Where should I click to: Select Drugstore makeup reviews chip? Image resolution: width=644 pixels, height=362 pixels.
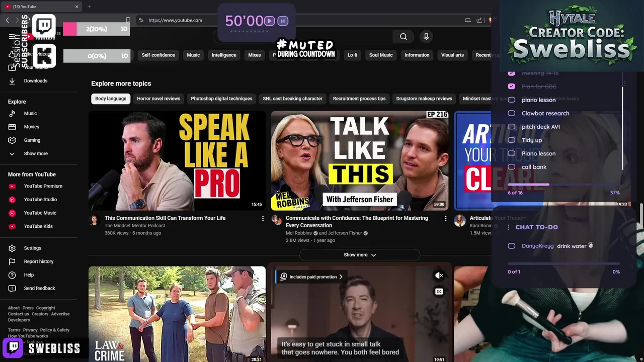coord(424,99)
